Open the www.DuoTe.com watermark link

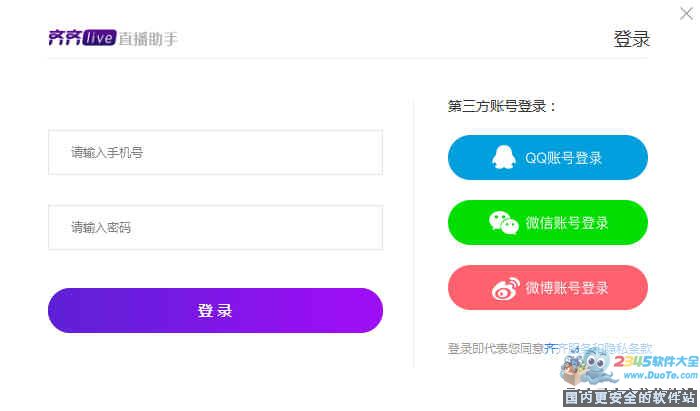click(661, 375)
